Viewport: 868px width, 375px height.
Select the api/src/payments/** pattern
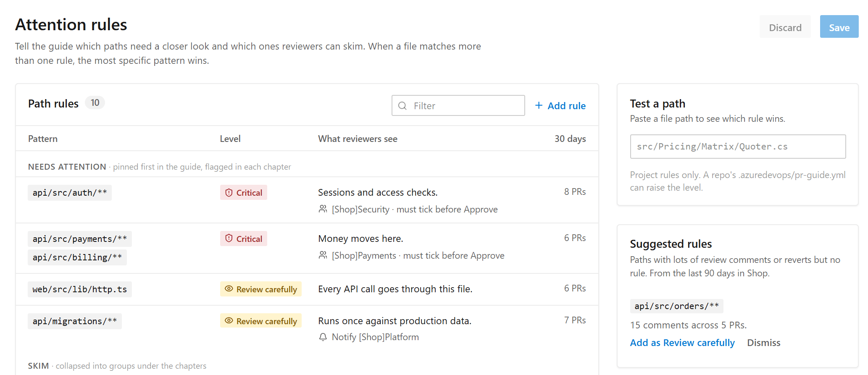(x=80, y=239)
